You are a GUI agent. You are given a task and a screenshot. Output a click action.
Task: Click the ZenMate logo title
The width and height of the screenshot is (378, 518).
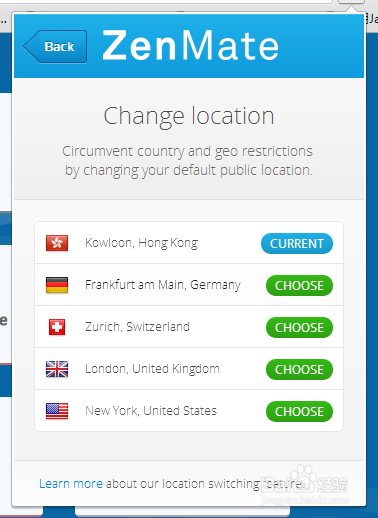coord(190,45)
